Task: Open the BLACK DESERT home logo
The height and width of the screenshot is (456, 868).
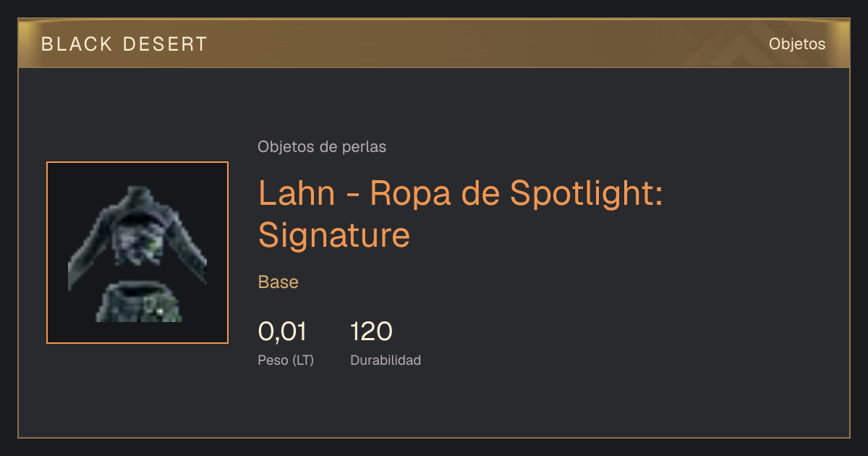Action: coord(124,44)
